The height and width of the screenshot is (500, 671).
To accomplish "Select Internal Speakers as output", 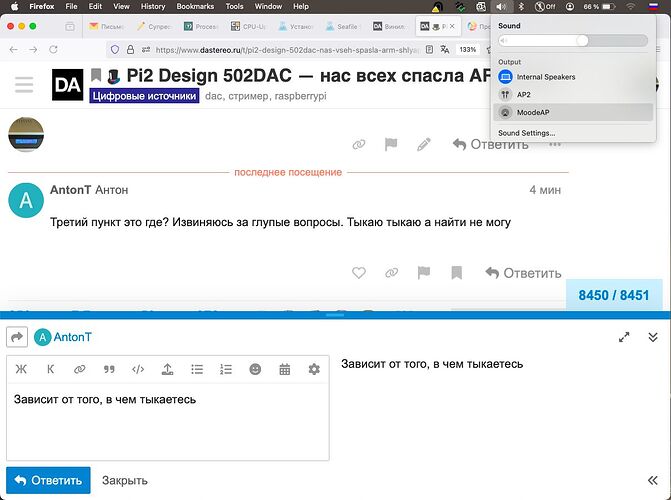I will pyautogui.click(x=573, y=77).
